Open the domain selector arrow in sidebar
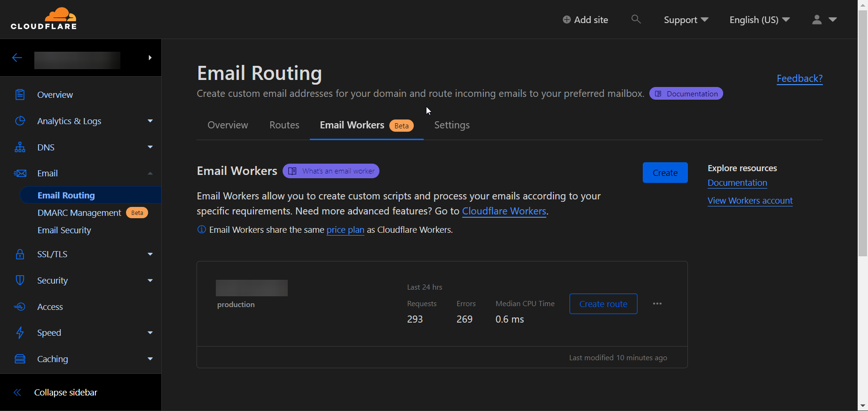 pyautogui.click(x=150, y=57)
